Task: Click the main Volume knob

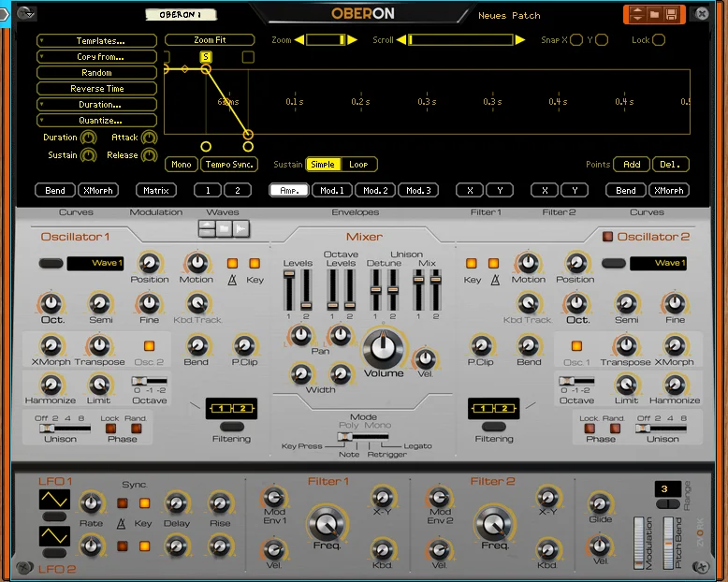Action: [383, 348]
